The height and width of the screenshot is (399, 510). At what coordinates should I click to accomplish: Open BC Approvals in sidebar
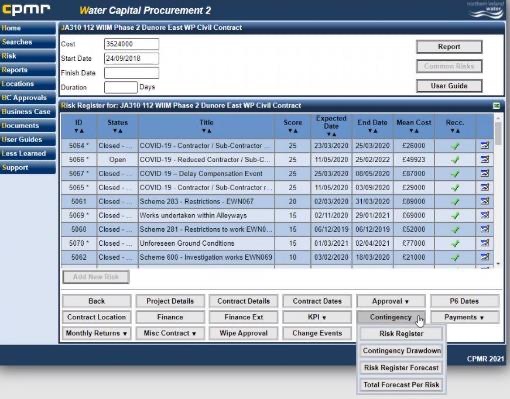click(28, 98)
